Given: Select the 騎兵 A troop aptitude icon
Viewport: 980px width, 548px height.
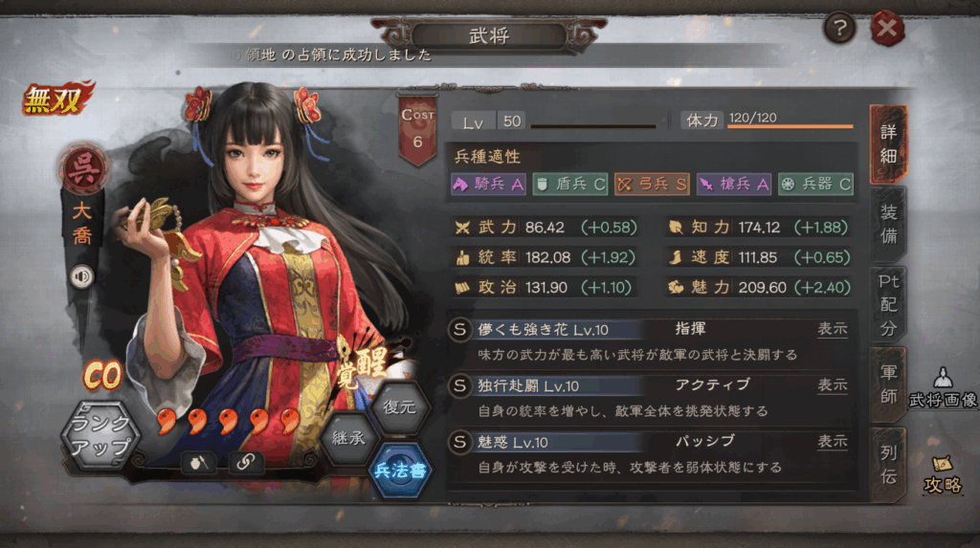Looking at the screenshot, I should coord(488,184).
